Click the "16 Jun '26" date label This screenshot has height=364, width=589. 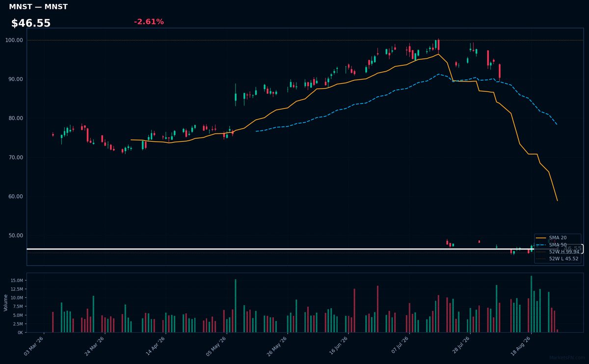point(339,345)
